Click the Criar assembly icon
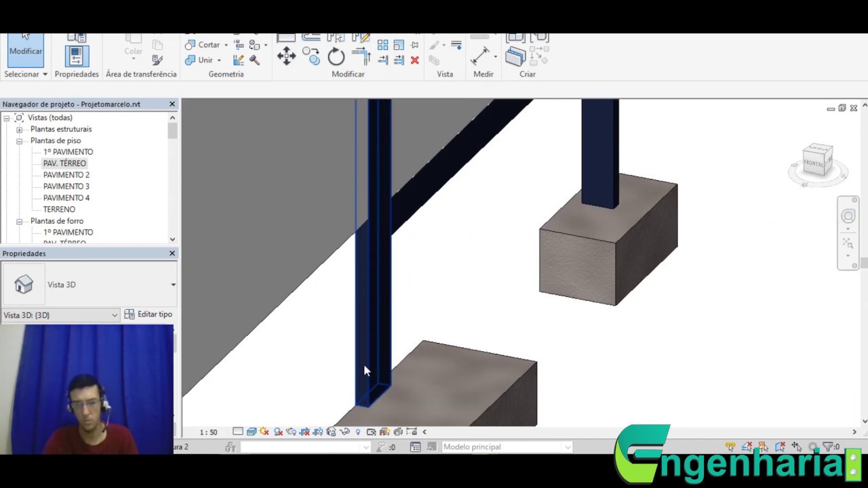Viewport: 868px width, 488px height. (x=515, y=57)
